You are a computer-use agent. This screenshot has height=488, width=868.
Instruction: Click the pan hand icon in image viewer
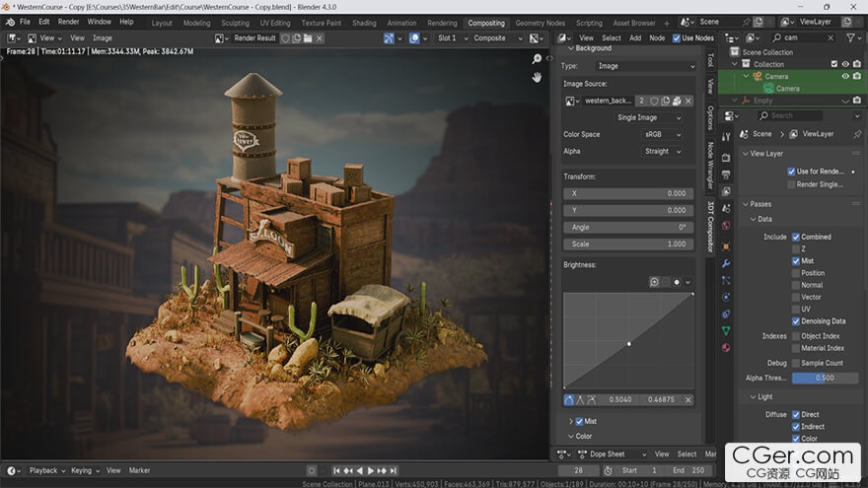[x=537, y=78]
